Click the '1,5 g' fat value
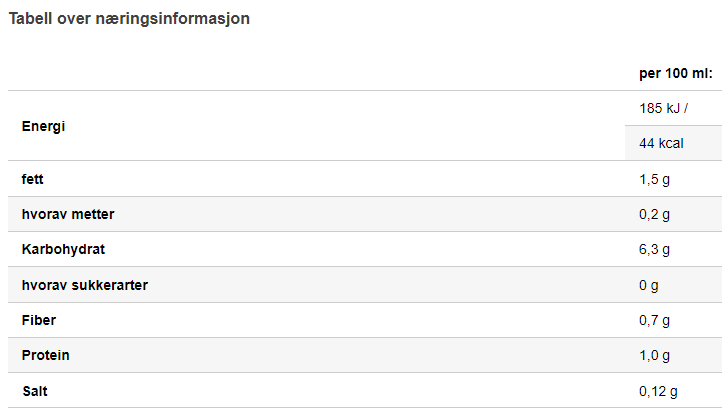The height and width of the screenshot is (412, 722). (x=654, y=179)
